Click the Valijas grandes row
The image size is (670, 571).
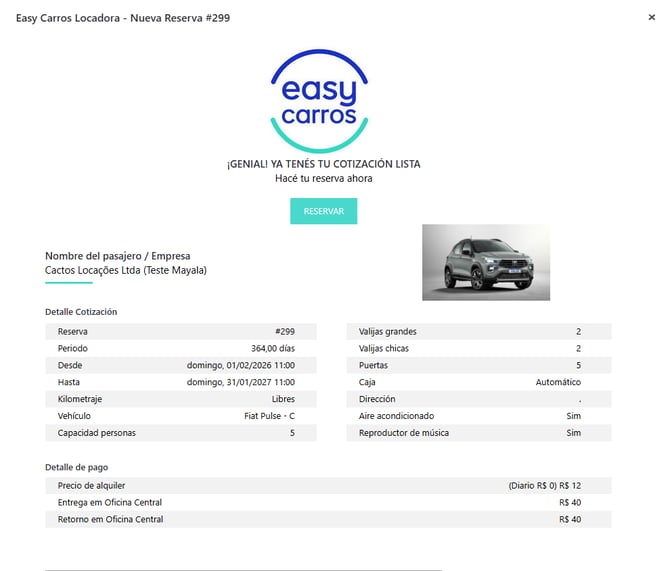(x=478, y=331)
